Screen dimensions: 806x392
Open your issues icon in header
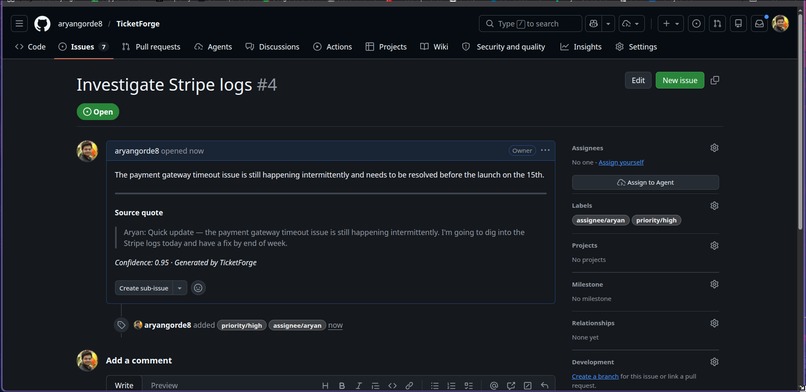pyautogui.click(x=697, y=24)
